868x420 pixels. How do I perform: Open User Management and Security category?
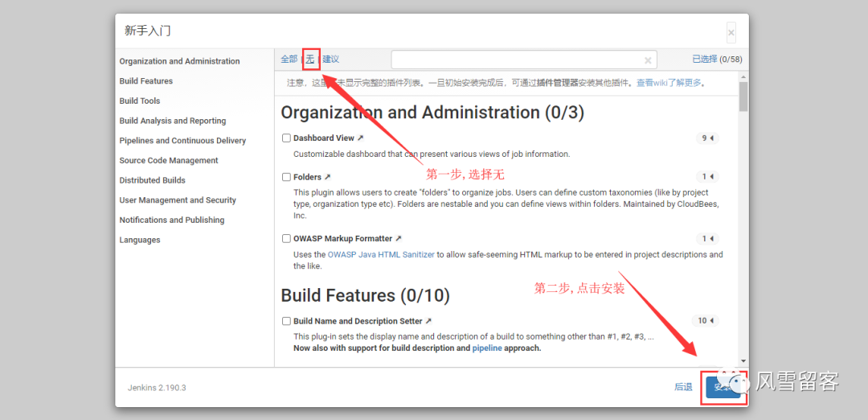(x=178, y=200)
